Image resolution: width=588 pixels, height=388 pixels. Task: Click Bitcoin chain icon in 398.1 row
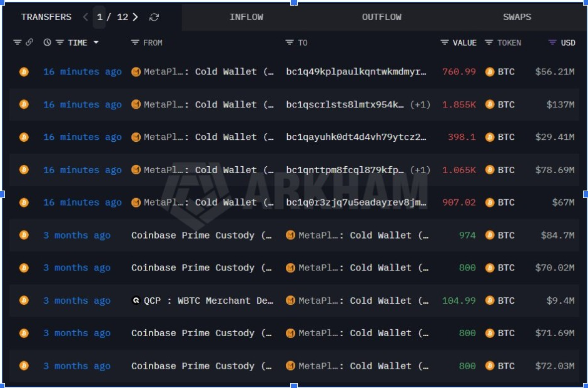point(24,137)
